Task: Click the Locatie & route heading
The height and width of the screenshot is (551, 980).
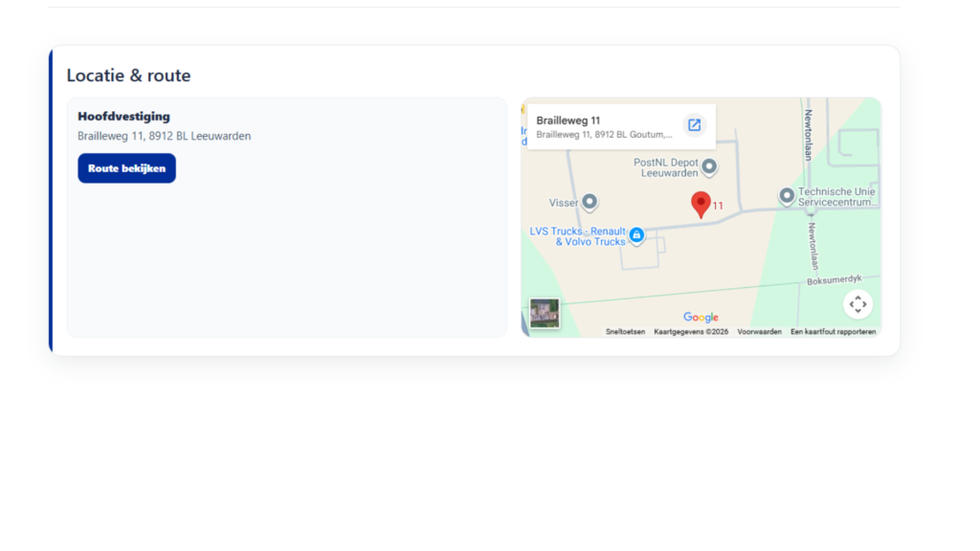Action: coord(129,75)
